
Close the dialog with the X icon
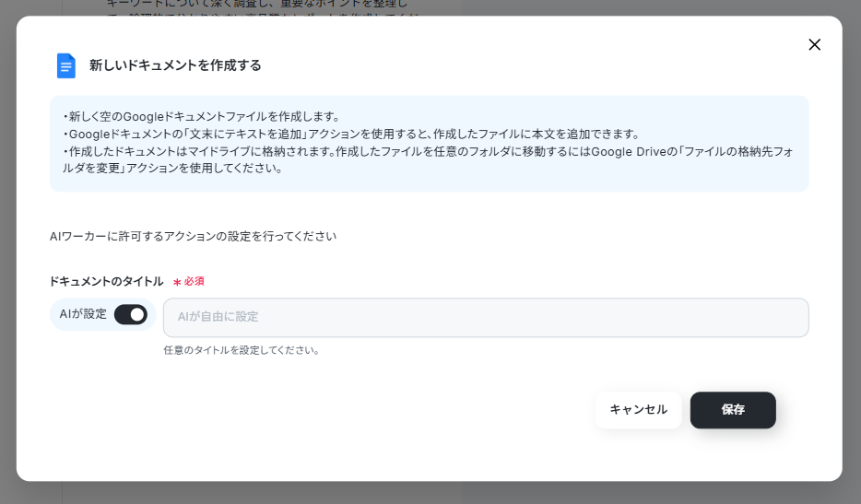pos(814,44)
